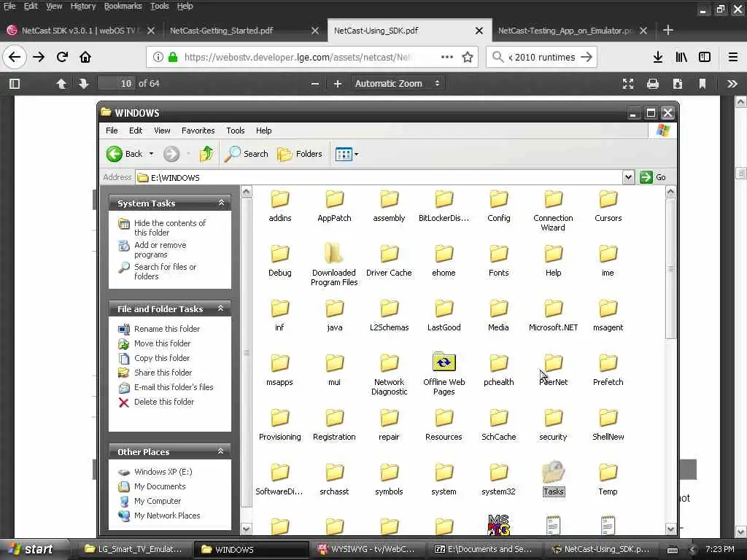Click the Windows Start button
Screen dimensions: 747x560
coord(32,550)
